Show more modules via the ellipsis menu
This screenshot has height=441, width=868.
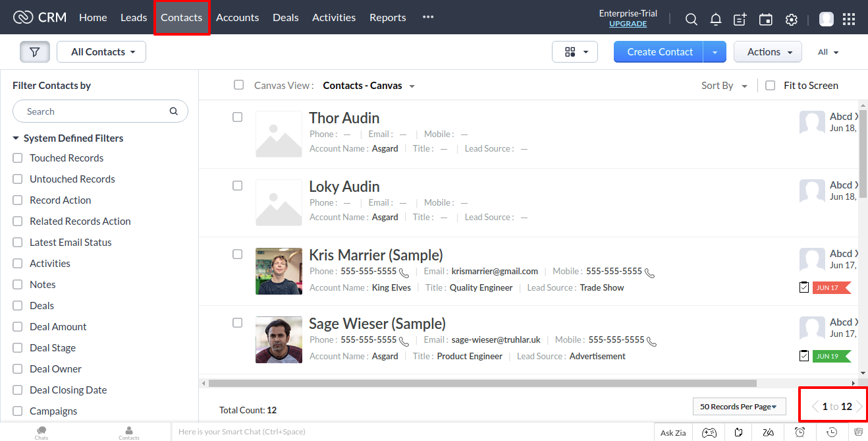[x=428, y=17]
